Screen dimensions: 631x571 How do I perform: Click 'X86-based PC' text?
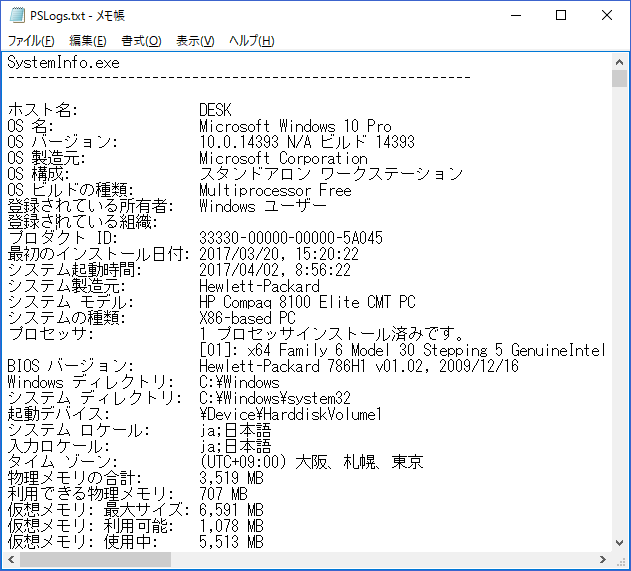point(247,318)
